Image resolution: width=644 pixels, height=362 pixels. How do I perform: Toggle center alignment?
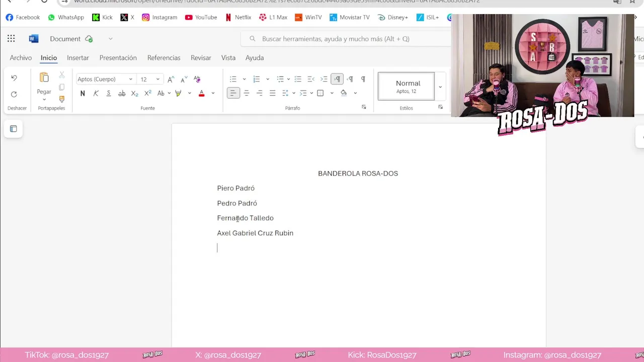[x=247, y=93]
